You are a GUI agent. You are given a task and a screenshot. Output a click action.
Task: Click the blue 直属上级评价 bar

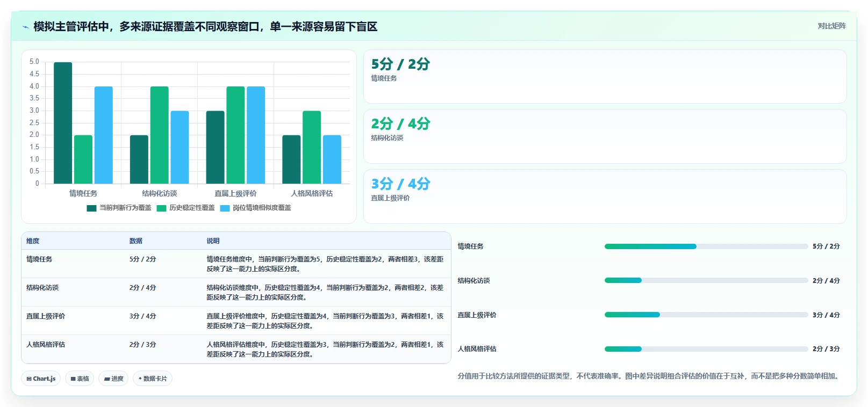coord(256,135)
